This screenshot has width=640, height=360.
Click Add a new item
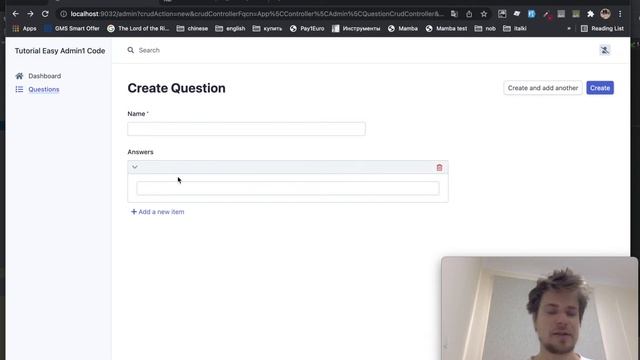pos(158,212)
